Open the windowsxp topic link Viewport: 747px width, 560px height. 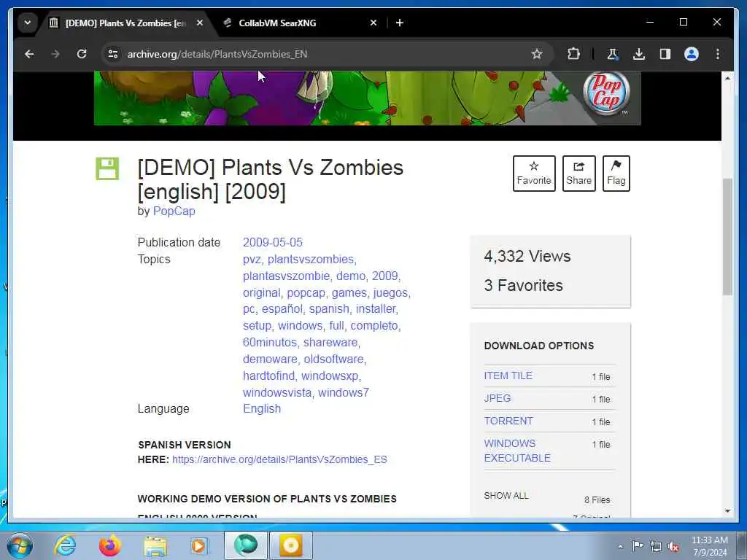point(330,376)
